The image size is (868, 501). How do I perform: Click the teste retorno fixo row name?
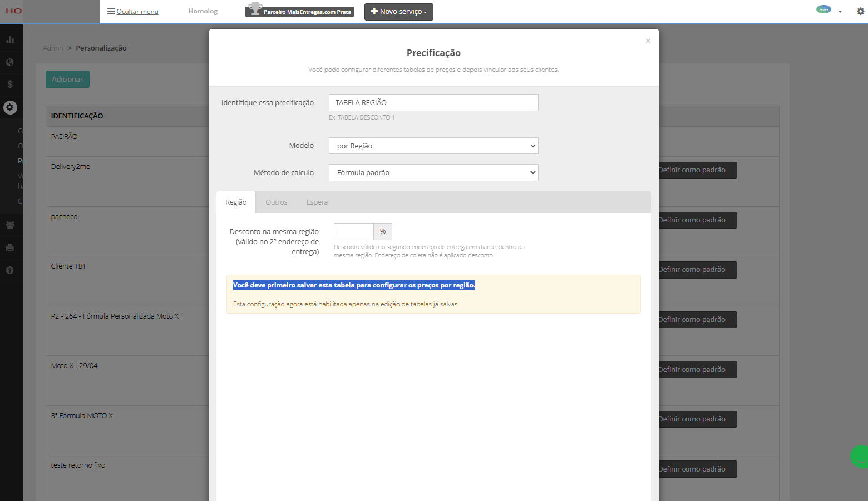78,465
